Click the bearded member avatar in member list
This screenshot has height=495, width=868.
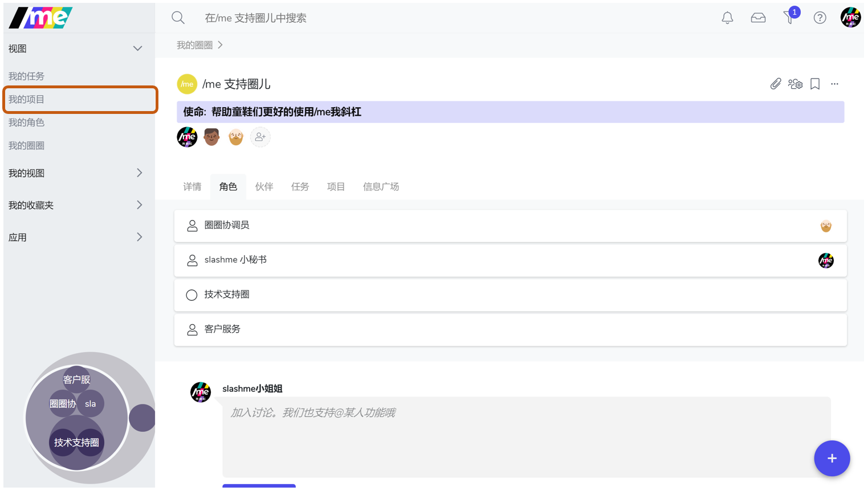pos(236,137)
